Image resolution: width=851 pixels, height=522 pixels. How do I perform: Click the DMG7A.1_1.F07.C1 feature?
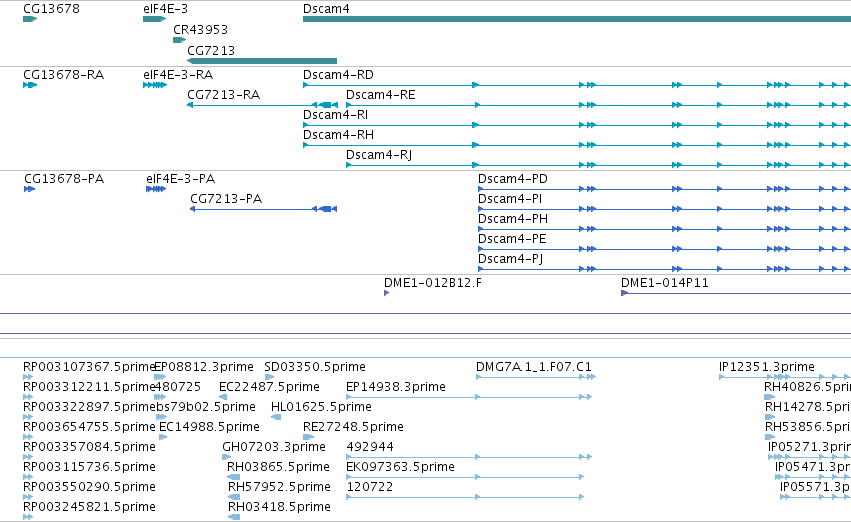tap(534, 367)
